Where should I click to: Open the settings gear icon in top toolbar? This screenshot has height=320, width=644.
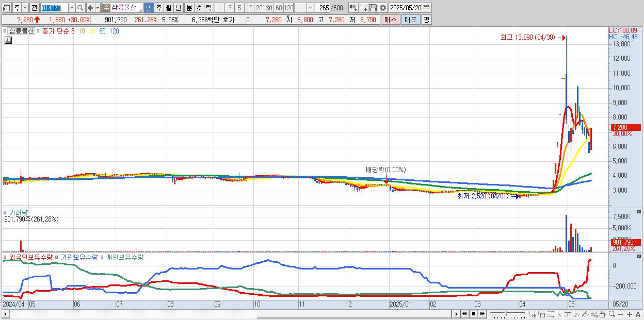pyautogui.click(x=382, y=8)
